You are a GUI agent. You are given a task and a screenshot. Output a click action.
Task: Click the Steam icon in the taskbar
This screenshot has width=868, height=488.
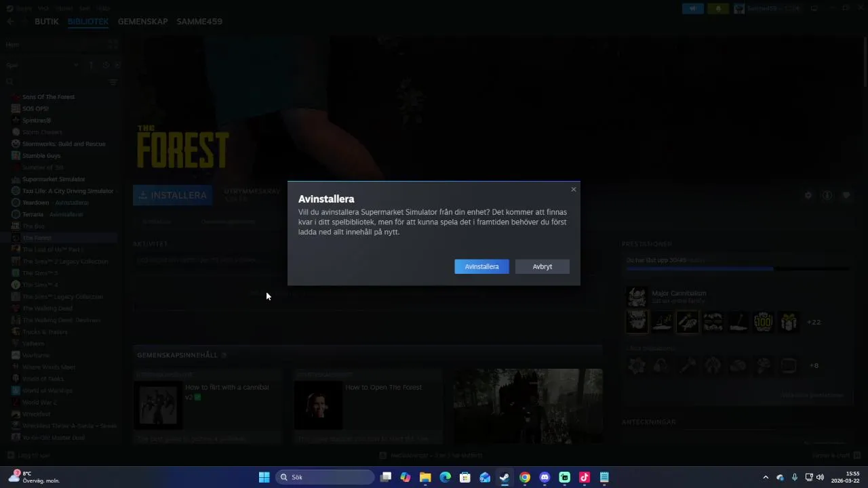coord(505,477)
